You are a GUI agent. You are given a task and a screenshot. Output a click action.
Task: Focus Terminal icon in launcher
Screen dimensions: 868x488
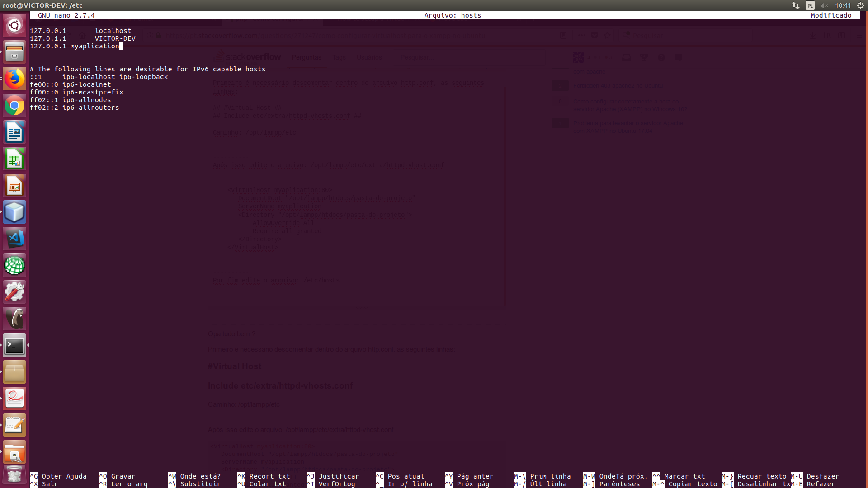(14, 345)
